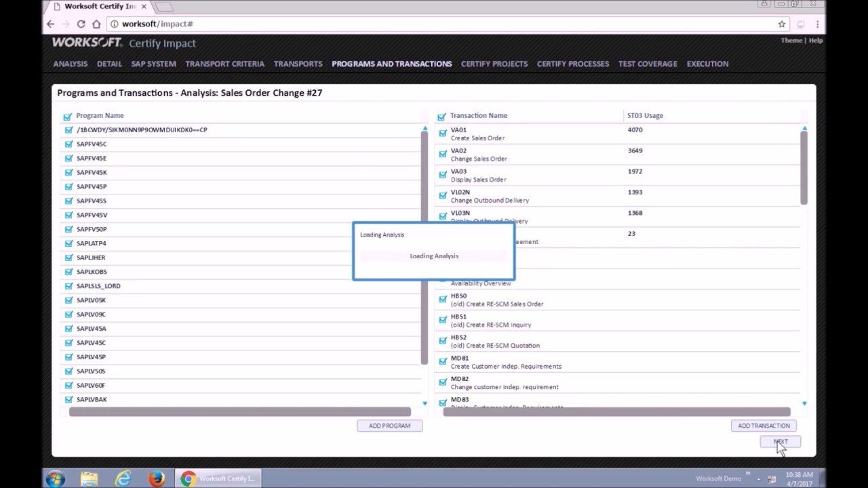Uncheck transaction VA02 Change Sales Order

pos(443,154)
